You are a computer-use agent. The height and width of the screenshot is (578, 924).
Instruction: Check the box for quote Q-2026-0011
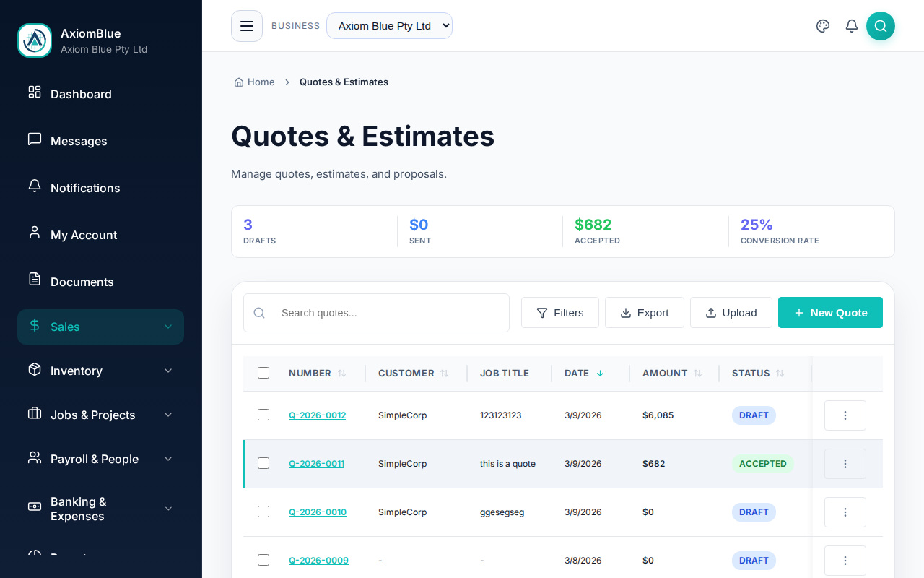[x=263, y=463]
